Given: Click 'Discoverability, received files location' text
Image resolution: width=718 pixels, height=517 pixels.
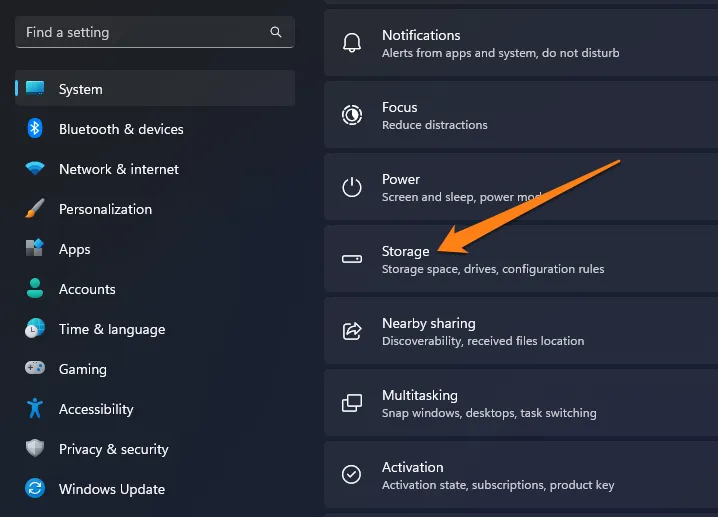Looking at the screenshot, I should [x=483, y=341].
